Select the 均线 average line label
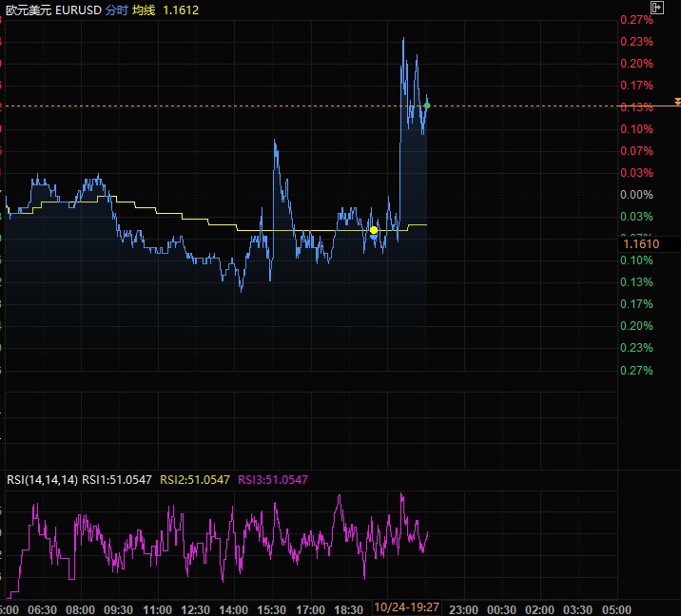The width and height of the screenshot is (681, 616). [x=144, y=9]
